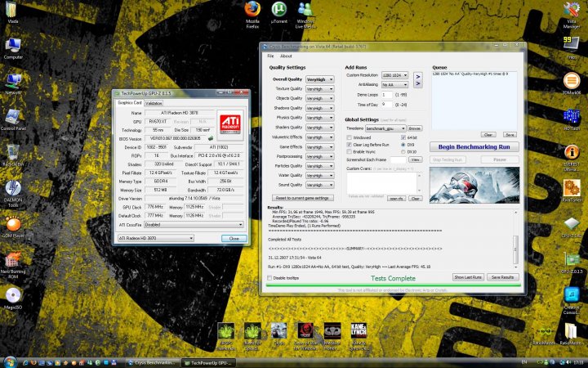Screen dimensions: 588x368
Task: Click the green Tests Complete progress bar
Action: (394, 285)
